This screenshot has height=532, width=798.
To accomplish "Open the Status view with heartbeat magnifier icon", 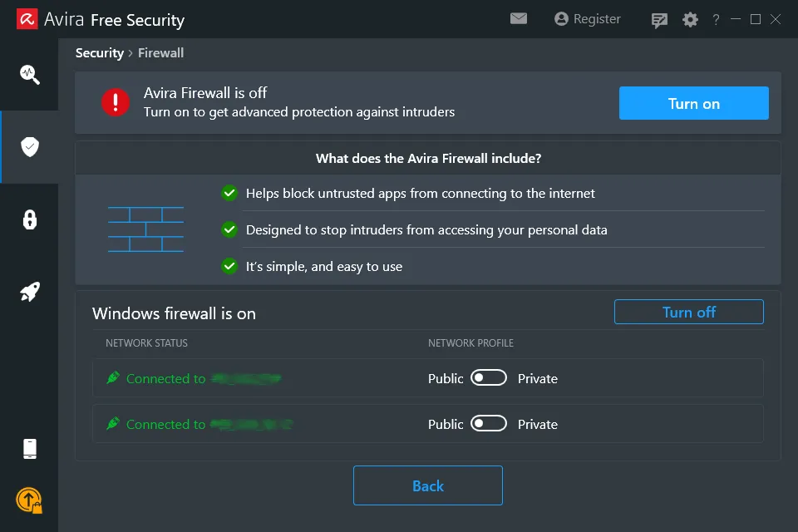I will pos(30,74).
